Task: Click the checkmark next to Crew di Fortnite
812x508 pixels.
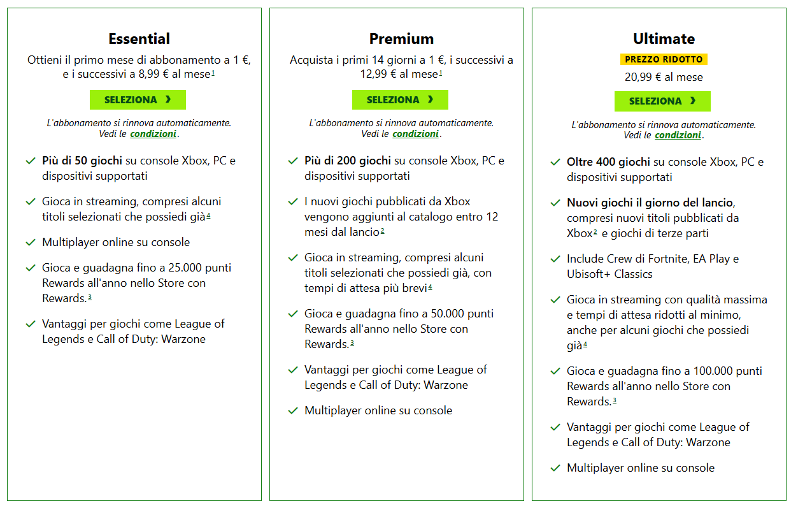Action: pos(555,259)
